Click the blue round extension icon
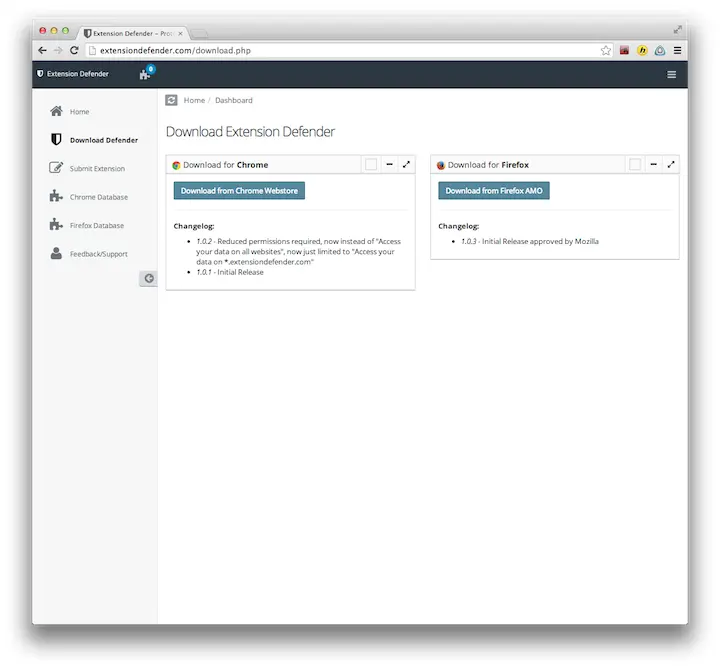Image resolution: width=720 pixels, height=669 pixels. pyautogui.click(x=660, y=51)
